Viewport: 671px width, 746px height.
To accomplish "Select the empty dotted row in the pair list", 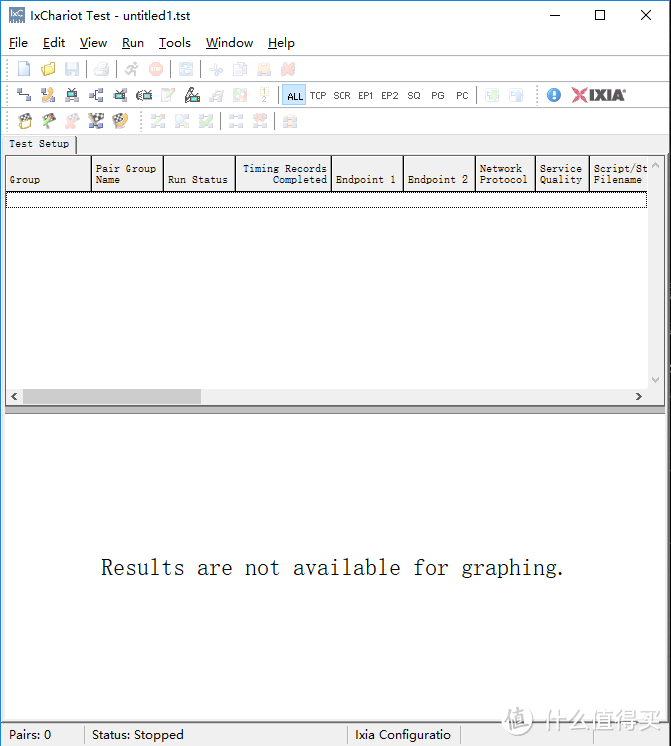I will pos(326,200).
